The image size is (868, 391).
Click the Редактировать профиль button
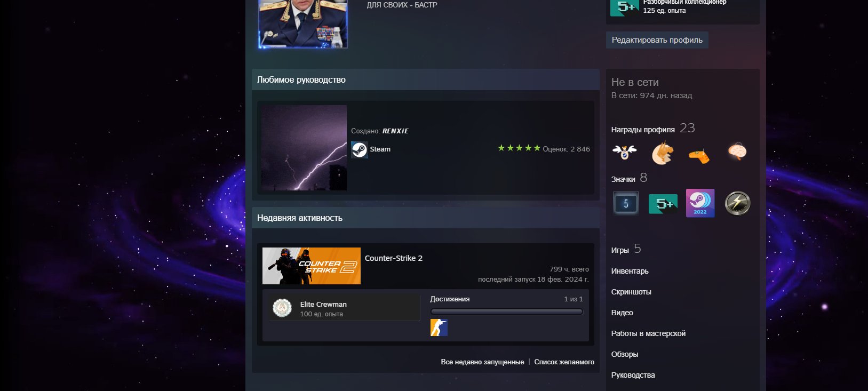point(657,40)
